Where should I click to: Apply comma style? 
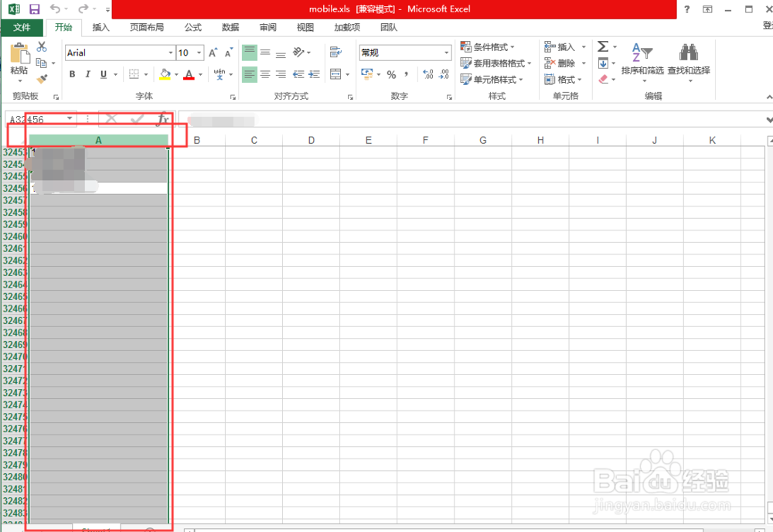407,74
